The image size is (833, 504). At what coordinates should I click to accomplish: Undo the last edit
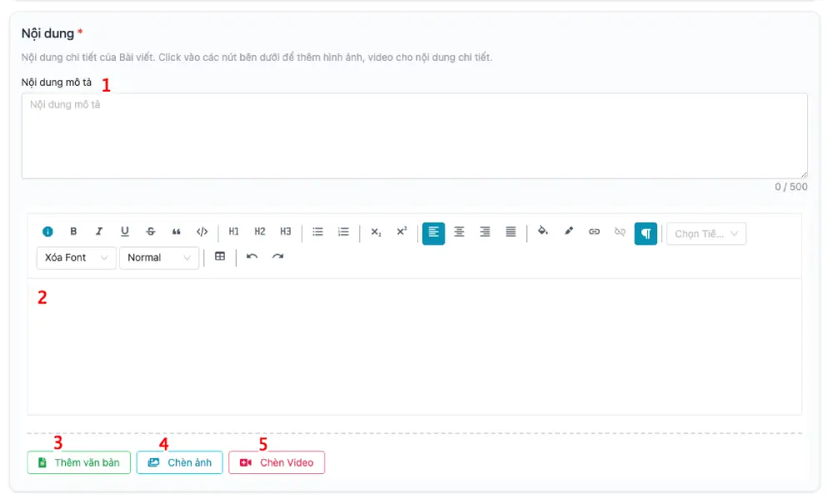(252, 257)
